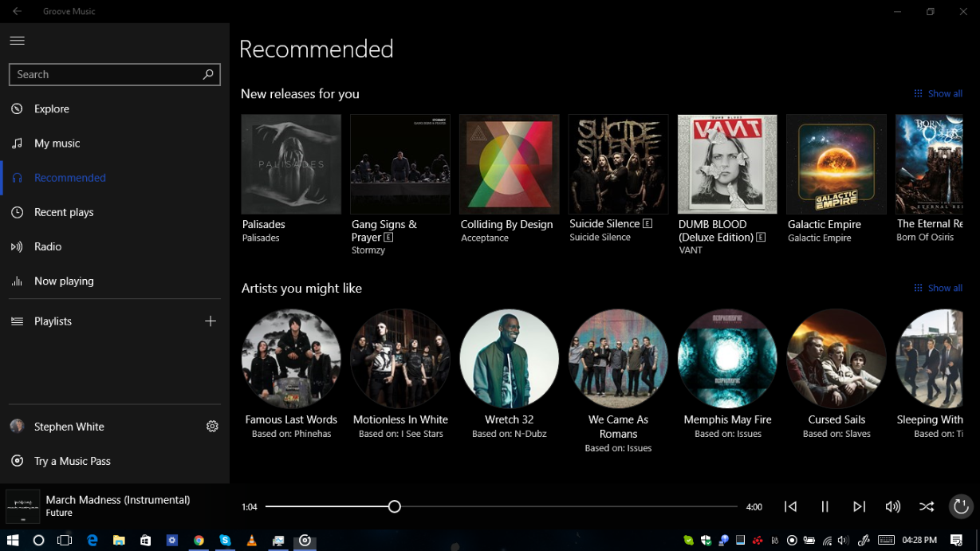
Task: Open Wretch 32 artist photo
Action: [x=509, y=359]
